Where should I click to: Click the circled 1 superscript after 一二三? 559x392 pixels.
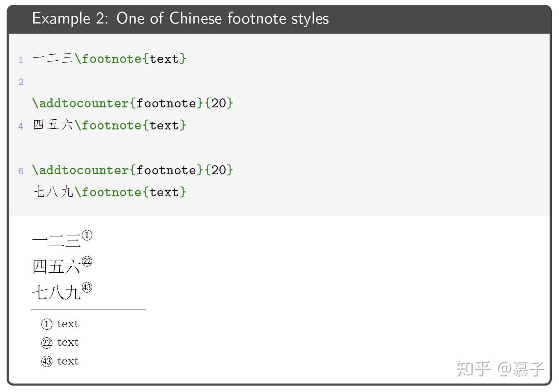tap(87, 235)
